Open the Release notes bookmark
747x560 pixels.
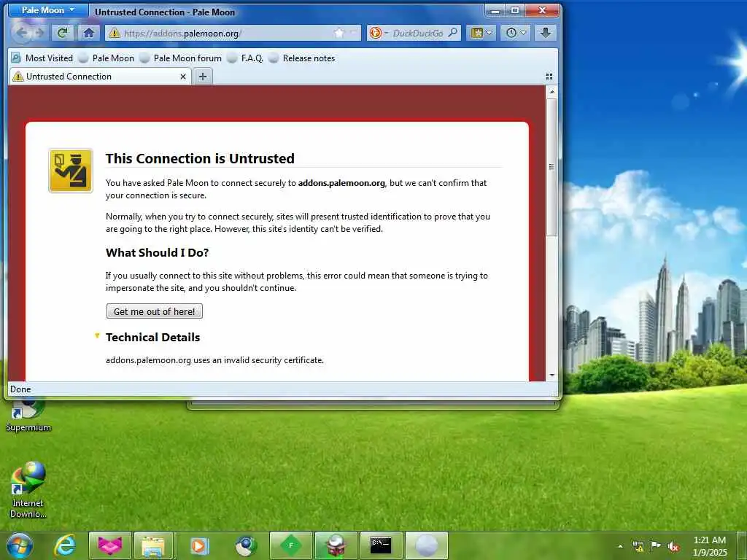click(301, 58)
